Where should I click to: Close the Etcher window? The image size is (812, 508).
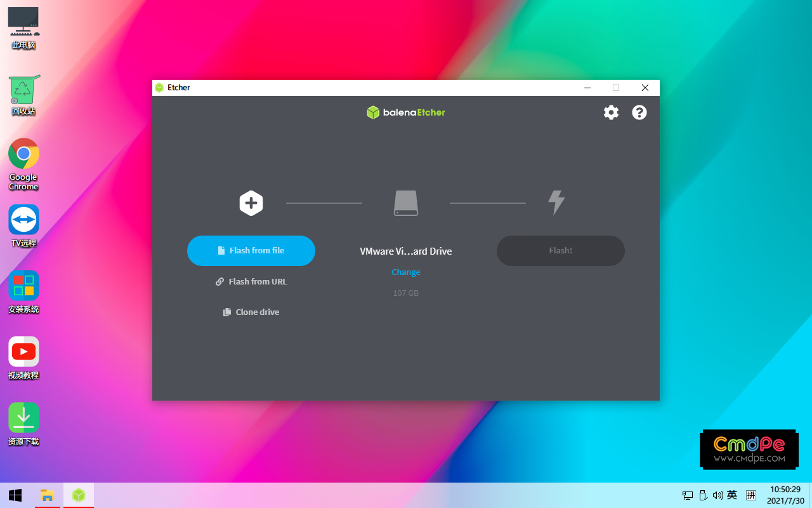(645, 88)
